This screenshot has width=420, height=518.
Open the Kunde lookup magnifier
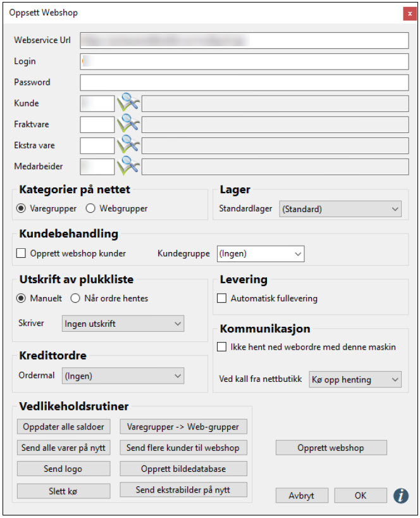click(x=127, y=103)
